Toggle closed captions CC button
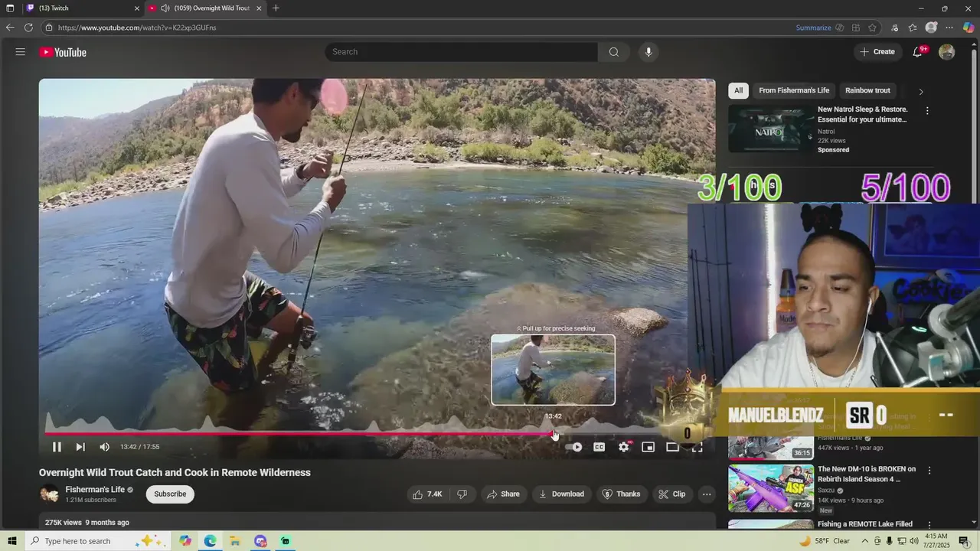The height and width of the screenshot is (551, 980). 599,447
